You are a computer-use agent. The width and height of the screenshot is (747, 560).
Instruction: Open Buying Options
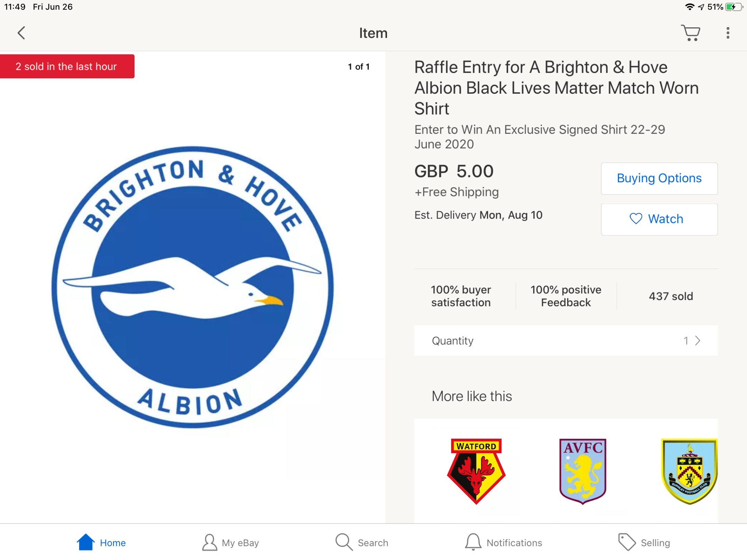pos(659,178)
